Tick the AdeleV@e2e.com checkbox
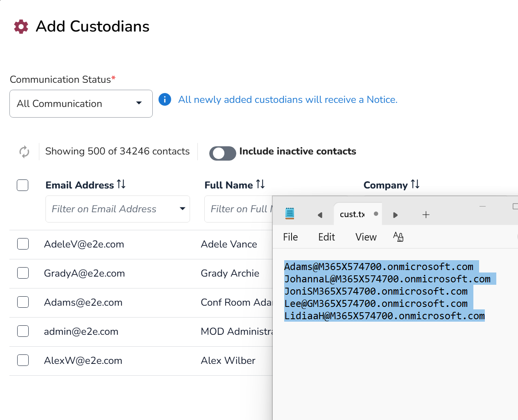Image resolution: width=518 pixels, height=420 pixels. point(23,244)
